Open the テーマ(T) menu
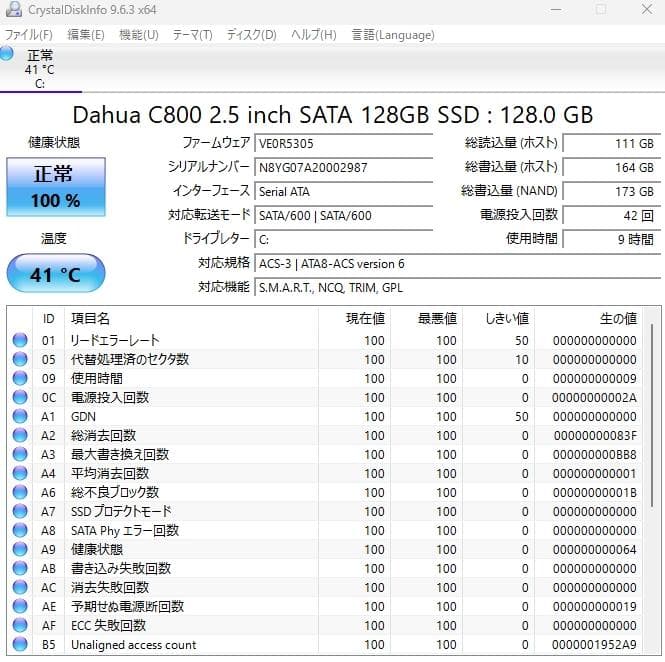 click(193, 35)
